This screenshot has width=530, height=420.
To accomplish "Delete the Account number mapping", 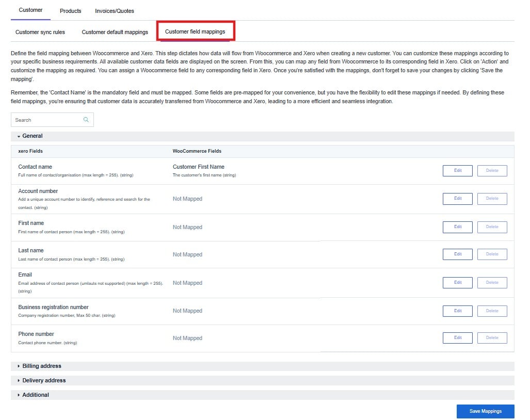I will pos(492,199).
